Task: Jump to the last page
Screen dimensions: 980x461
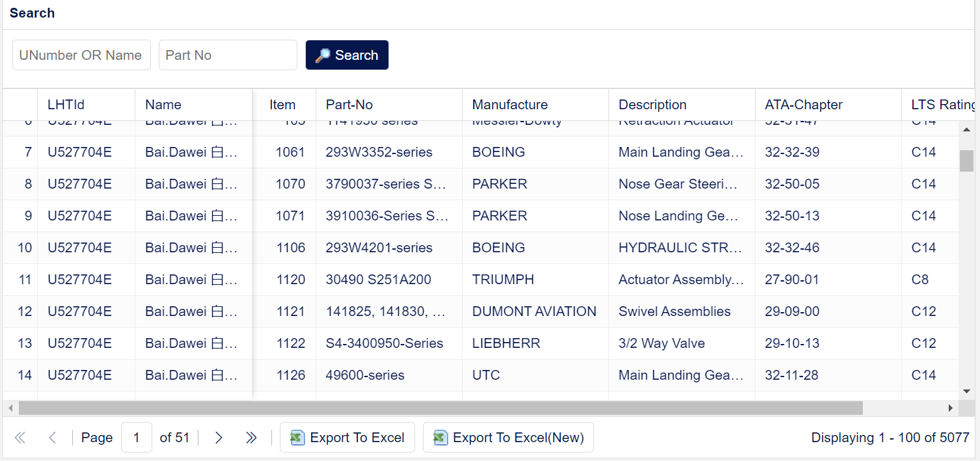Action: (251, 438)
